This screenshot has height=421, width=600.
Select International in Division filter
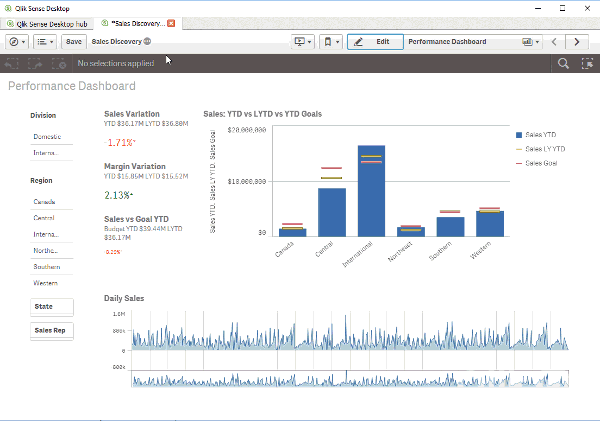[51, 153]
